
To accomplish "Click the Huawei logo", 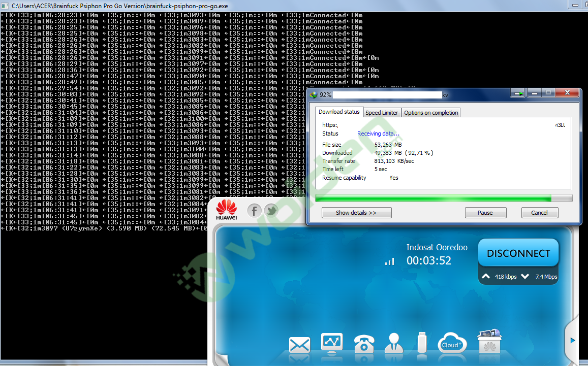I will [227, 210].
